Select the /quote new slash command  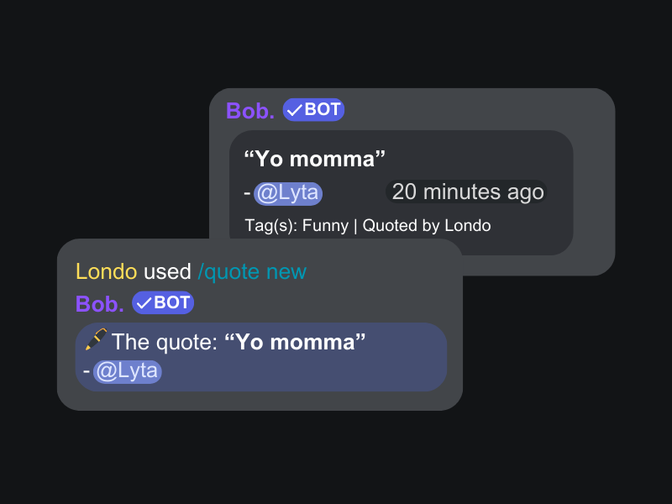[252, 272]
